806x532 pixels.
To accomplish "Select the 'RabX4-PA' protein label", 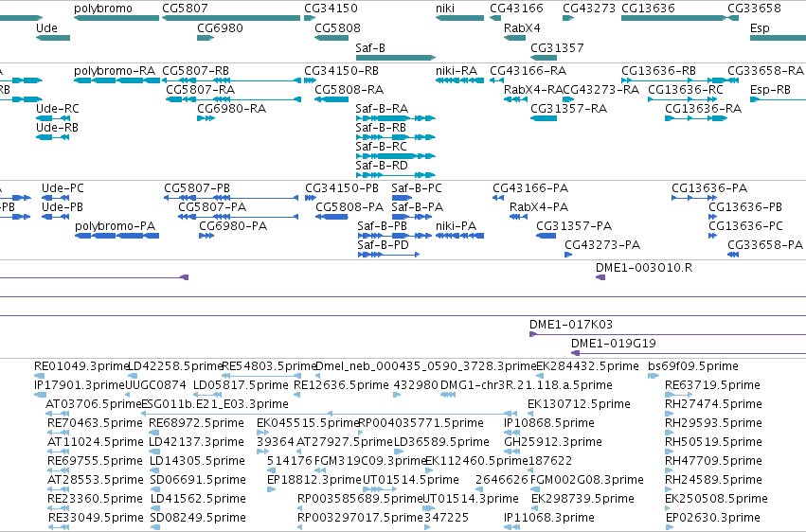I will (x=539, y=207).
